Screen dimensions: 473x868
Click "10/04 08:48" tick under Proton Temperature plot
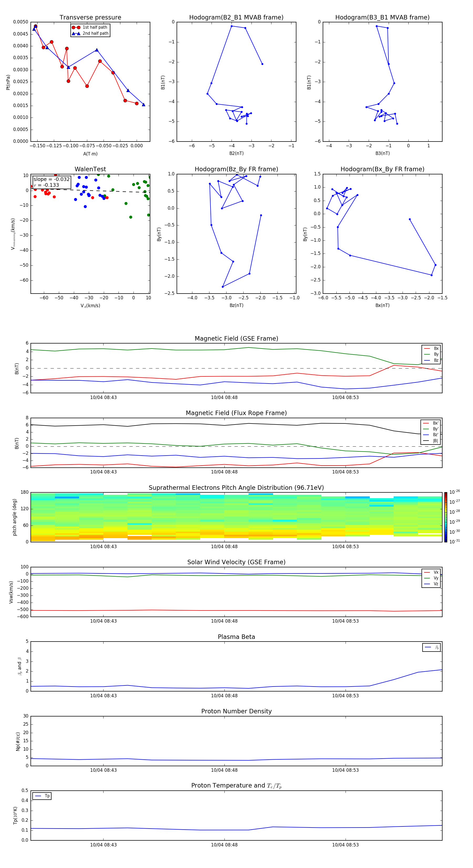[224, 845]
